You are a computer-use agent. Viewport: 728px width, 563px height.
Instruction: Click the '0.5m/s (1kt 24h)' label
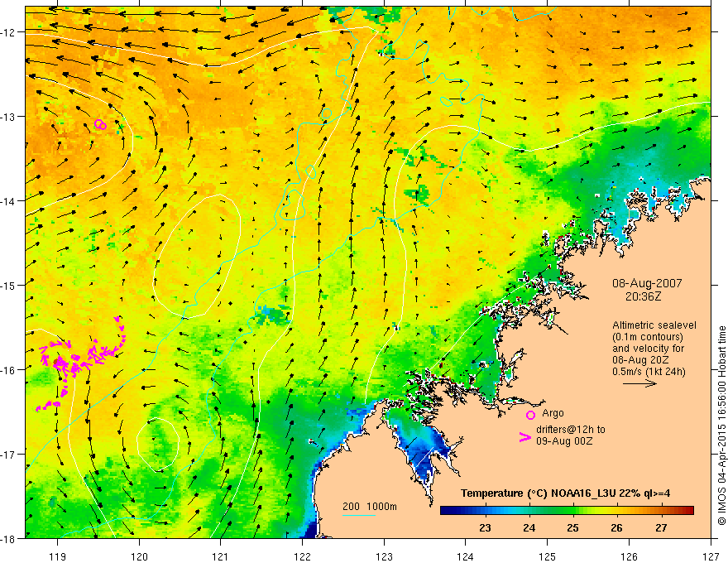click(649, 372)
